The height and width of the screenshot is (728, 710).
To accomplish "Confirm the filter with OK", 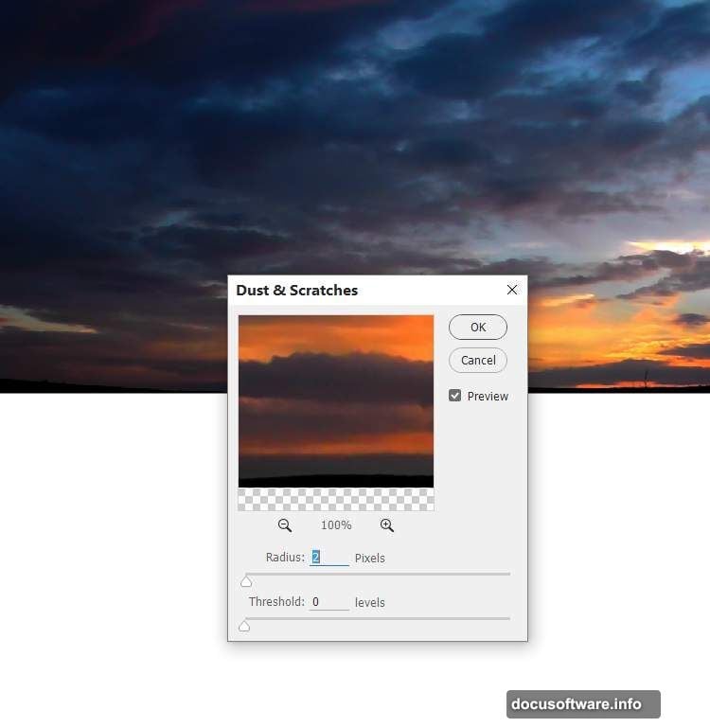I will pyautogui.click(x=478, y=328).
